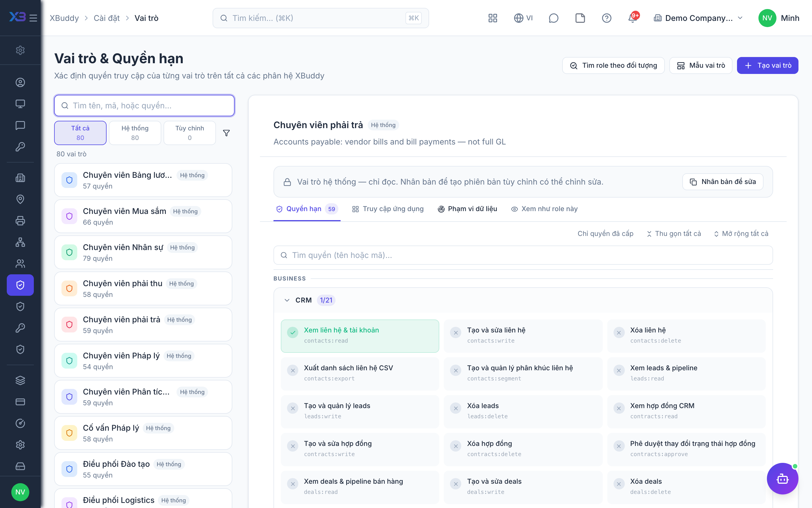Open the help question mark icon

(606, 18)
